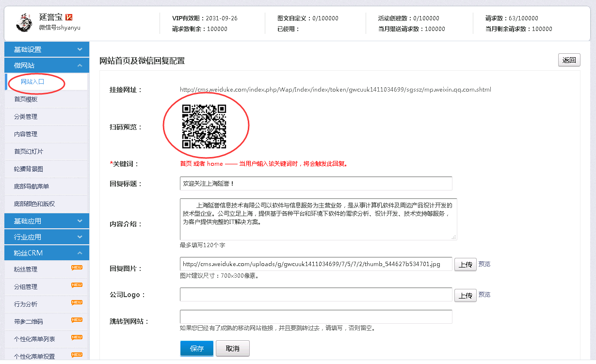Click the 预览 link for 回复图片

(484, 264)
